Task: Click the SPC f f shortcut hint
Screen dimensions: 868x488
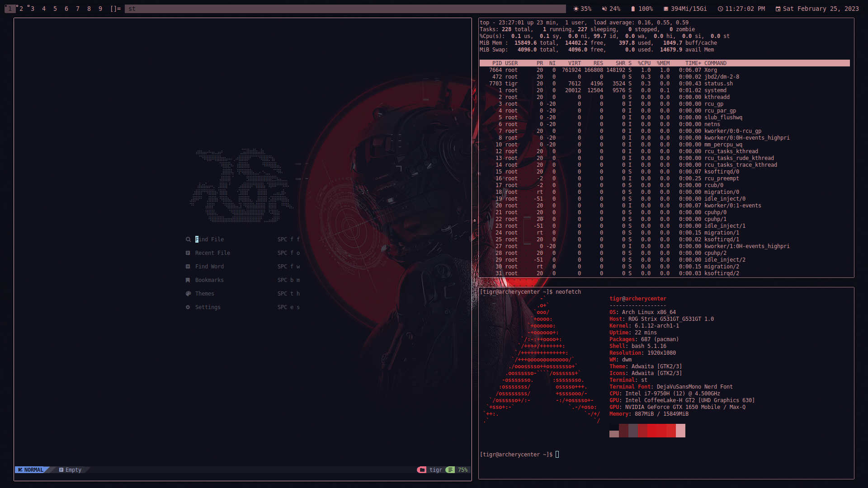Action: click(288, 239)
